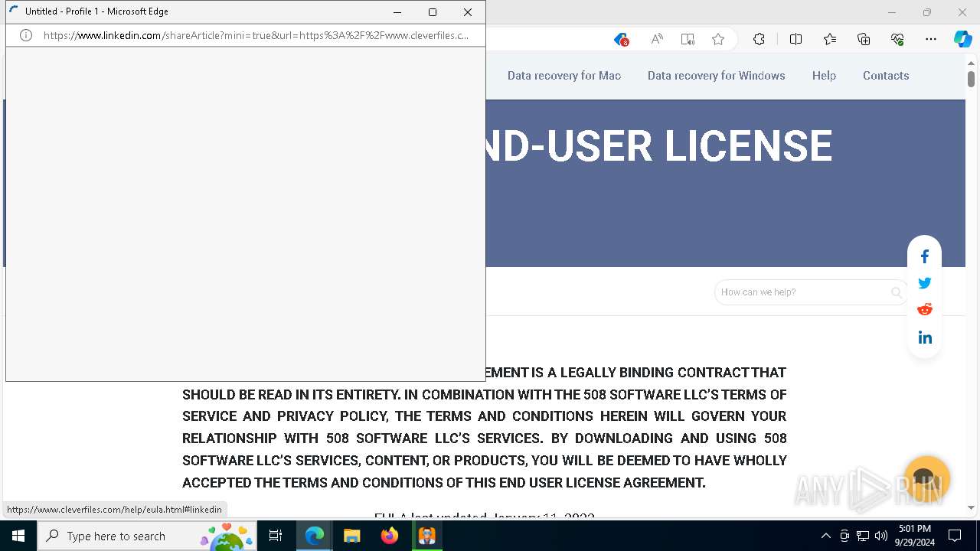Click scrollbar down arrow
980x551 pixels.
[x=971, y=508]
